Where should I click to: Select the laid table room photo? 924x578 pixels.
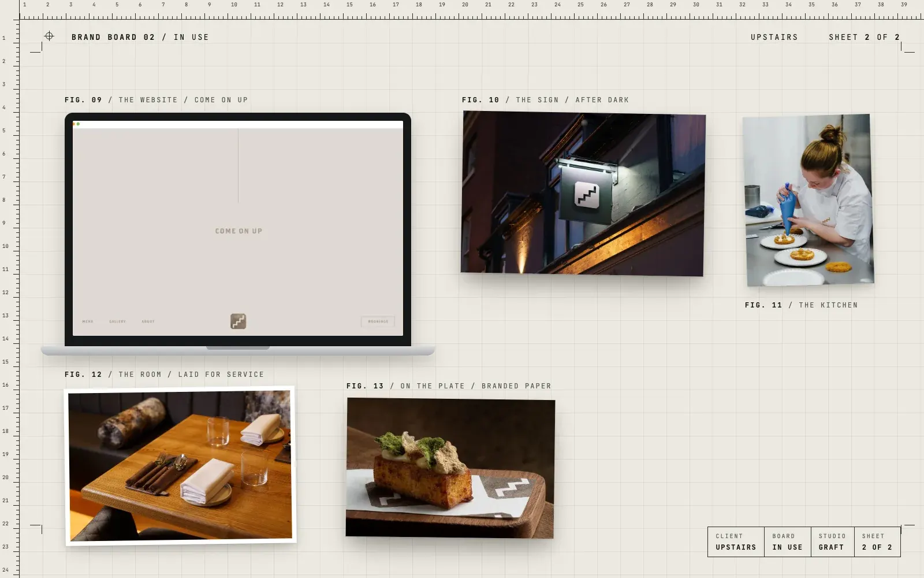click(180, 465)
